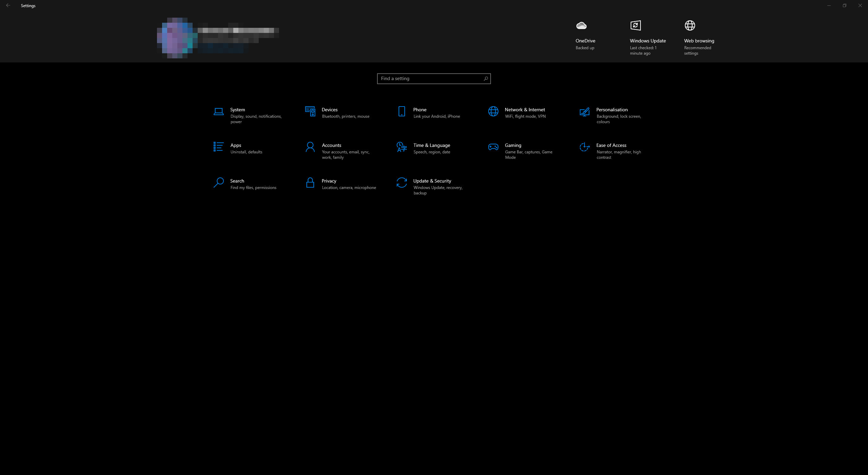Open Windows Update status shortcut
The height and width of the screenshot is (475, 868).
[x=635, y=25]
